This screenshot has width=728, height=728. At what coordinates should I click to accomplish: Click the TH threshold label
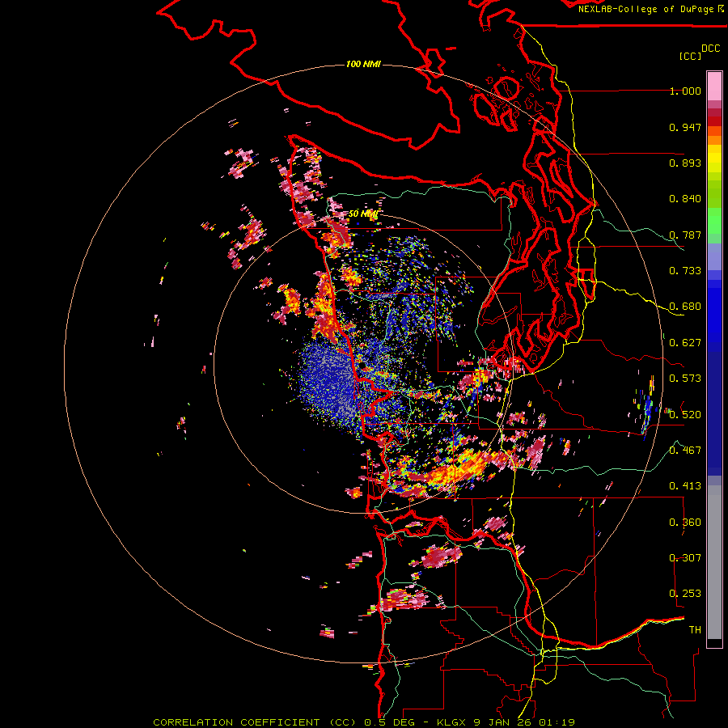(x=695, y=630)
